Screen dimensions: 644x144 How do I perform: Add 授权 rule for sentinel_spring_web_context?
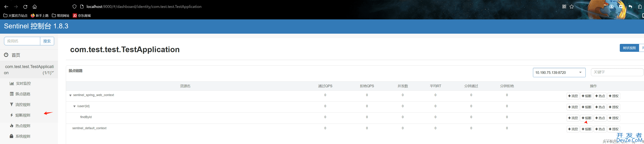pos(613,96)
